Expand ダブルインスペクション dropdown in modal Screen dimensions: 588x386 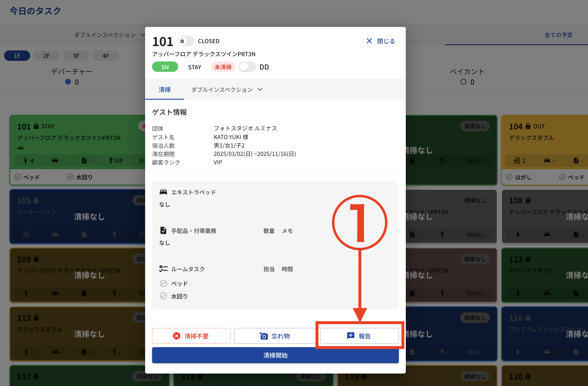point(227,90)
